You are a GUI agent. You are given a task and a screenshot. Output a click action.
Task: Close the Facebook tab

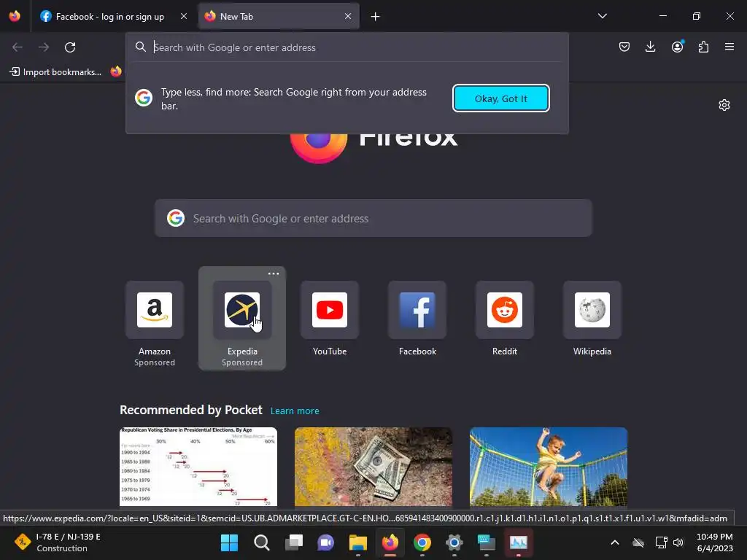coord(183,16)
